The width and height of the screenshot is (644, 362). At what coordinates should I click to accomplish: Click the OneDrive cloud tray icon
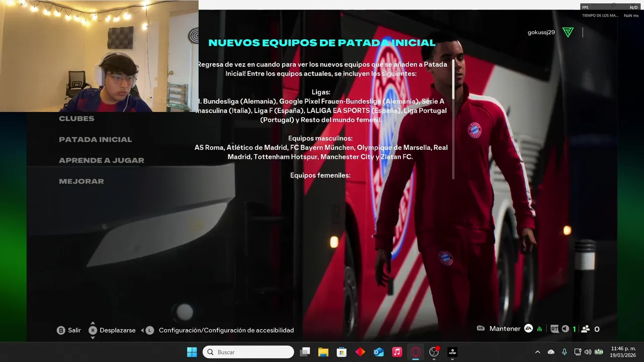point(551,352)
